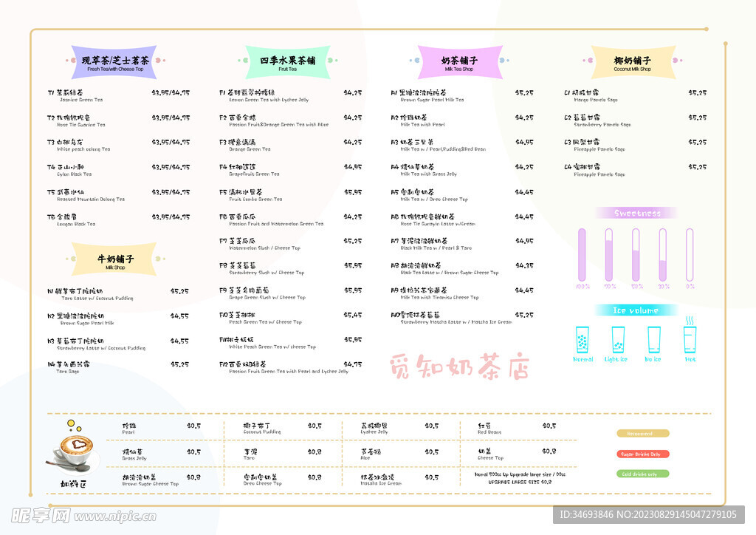756x535 pixels.
Task: Select F12 Passion Fruit Green Tea with Pearl
Action: 290,367
